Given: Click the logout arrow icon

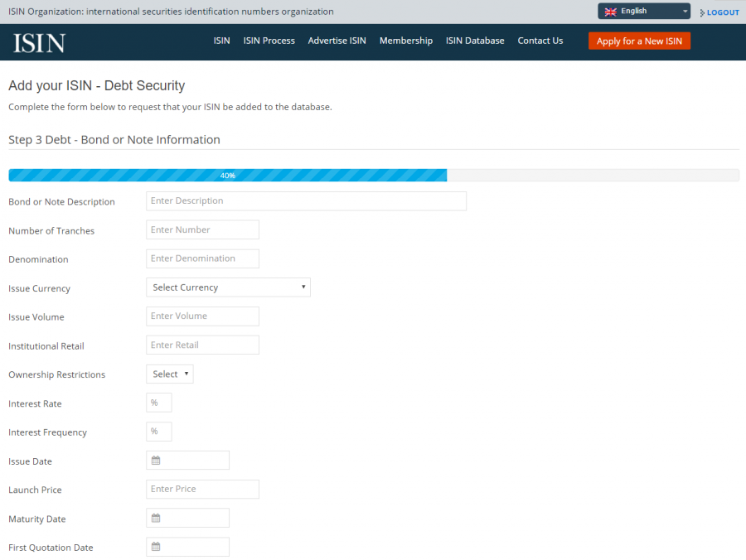Looking at the screenshot, I should (x=704, y=12).
